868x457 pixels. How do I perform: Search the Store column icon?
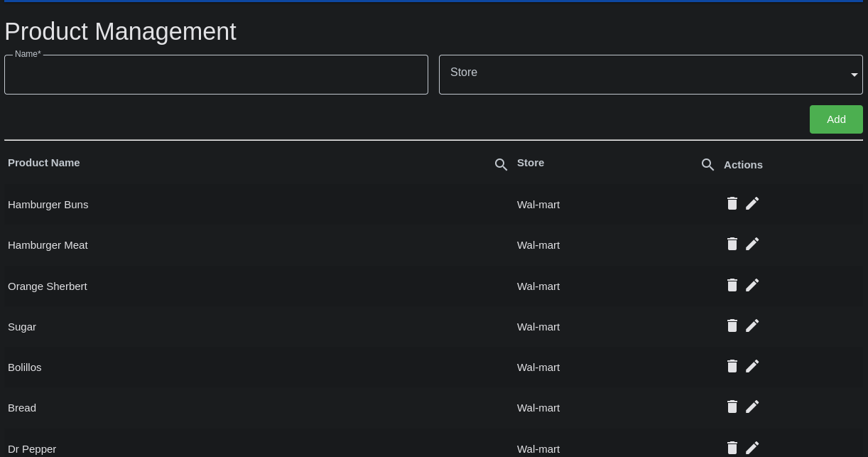point(707,165)
